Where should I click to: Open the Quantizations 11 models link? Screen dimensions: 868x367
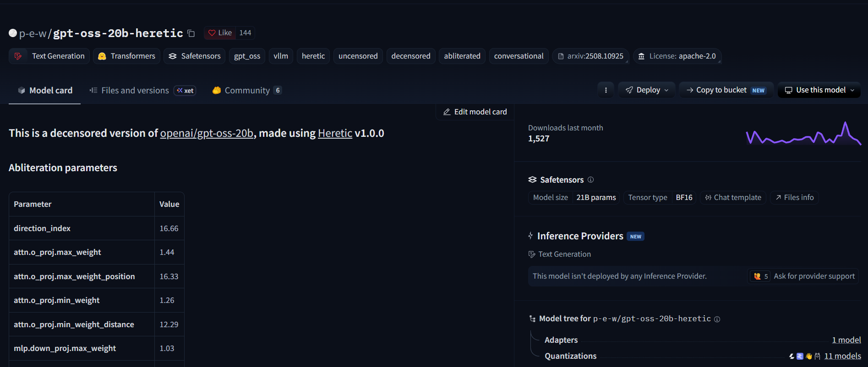click(842, 356)
